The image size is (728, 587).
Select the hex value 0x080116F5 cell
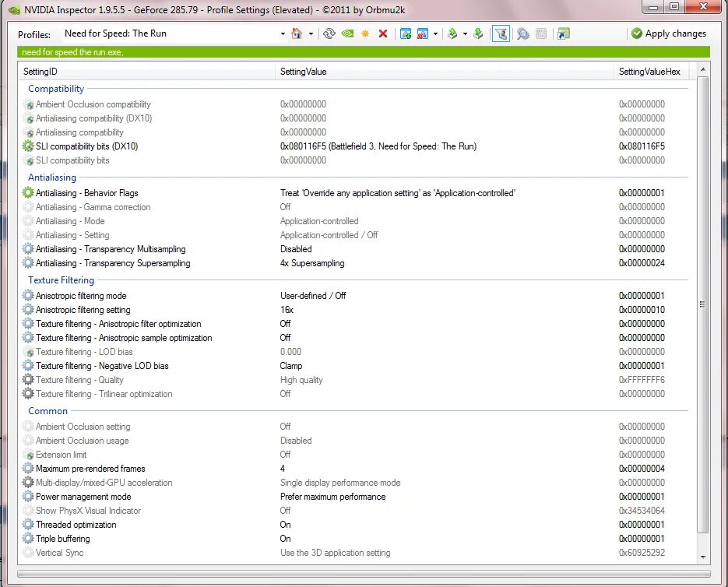[x=642, y=146]
